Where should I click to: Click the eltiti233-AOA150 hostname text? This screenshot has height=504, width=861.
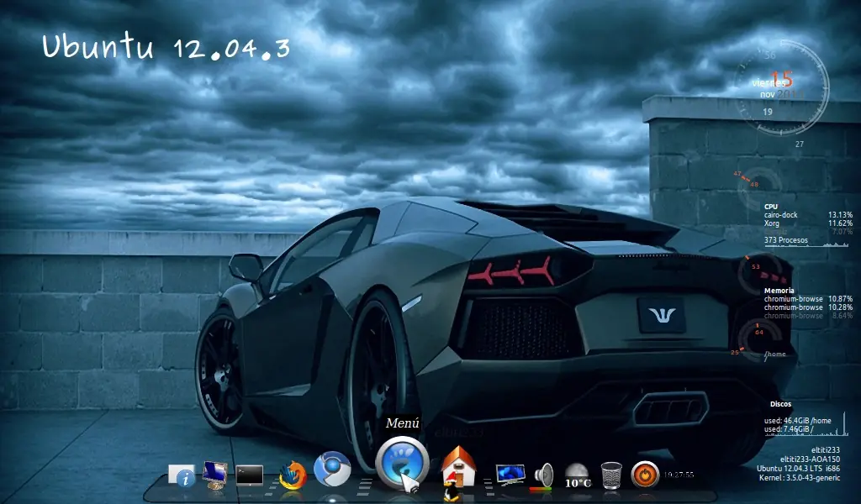(x=810, y=459)
